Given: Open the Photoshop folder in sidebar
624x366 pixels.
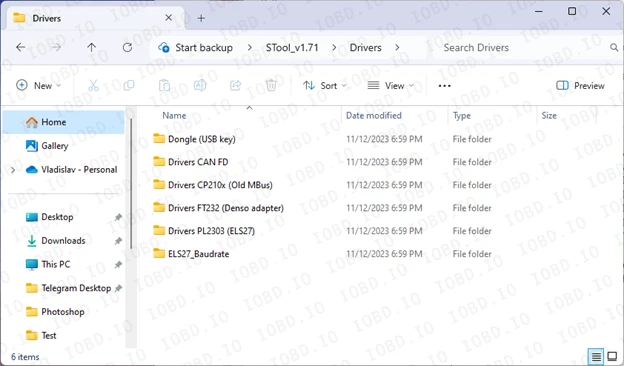Looking at the screenshot, I should point(64,312).
